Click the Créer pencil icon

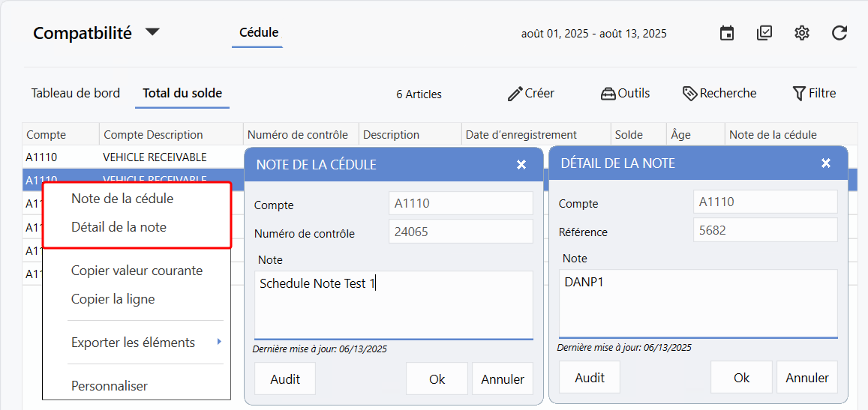[515, 94]
